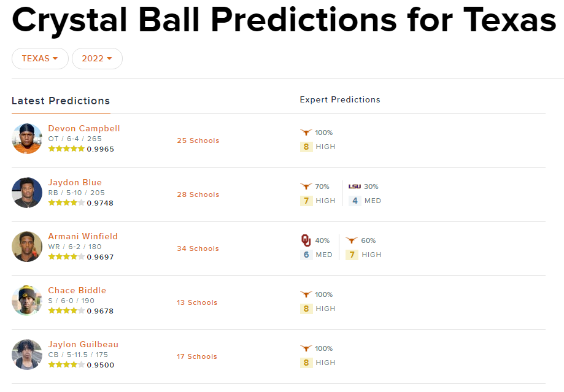View Chace Biddle's 13 Schools list
Screen dimensions: 564x392
click(198, 302)
